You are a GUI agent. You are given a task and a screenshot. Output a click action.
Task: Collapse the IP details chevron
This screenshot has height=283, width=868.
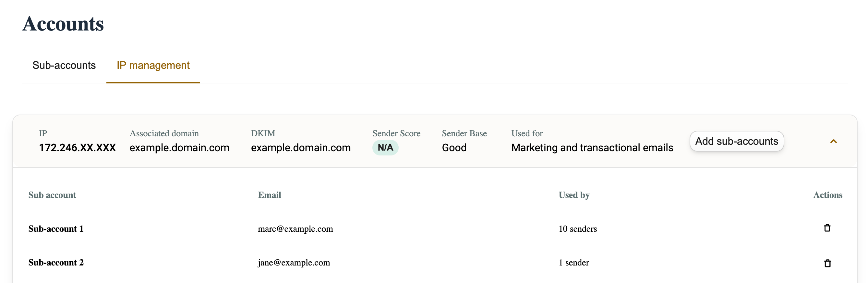click(x=833, y=141)
